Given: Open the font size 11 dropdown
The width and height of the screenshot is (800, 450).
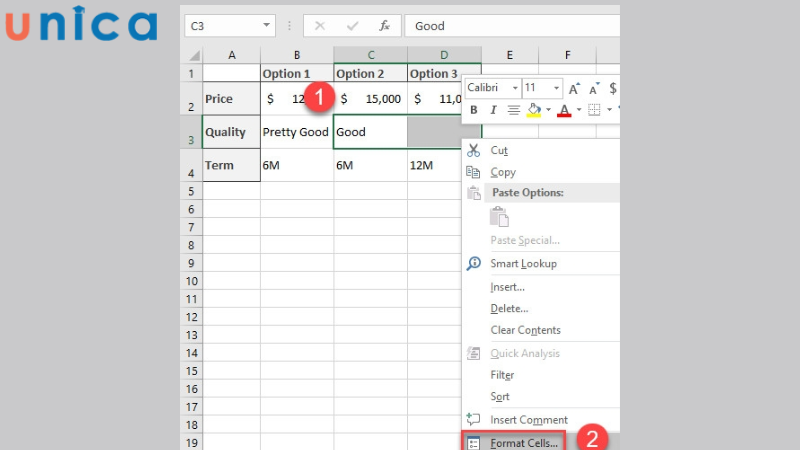Looking at the screenshot, I should (x=557, y=88).
